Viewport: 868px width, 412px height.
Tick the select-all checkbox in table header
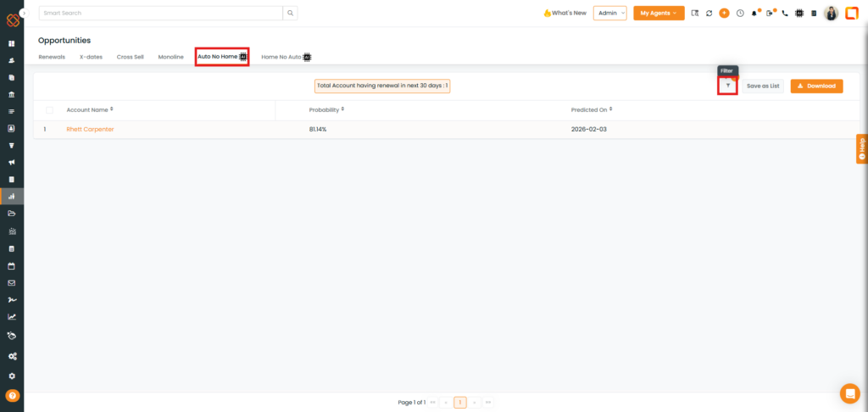coord(49,110)
